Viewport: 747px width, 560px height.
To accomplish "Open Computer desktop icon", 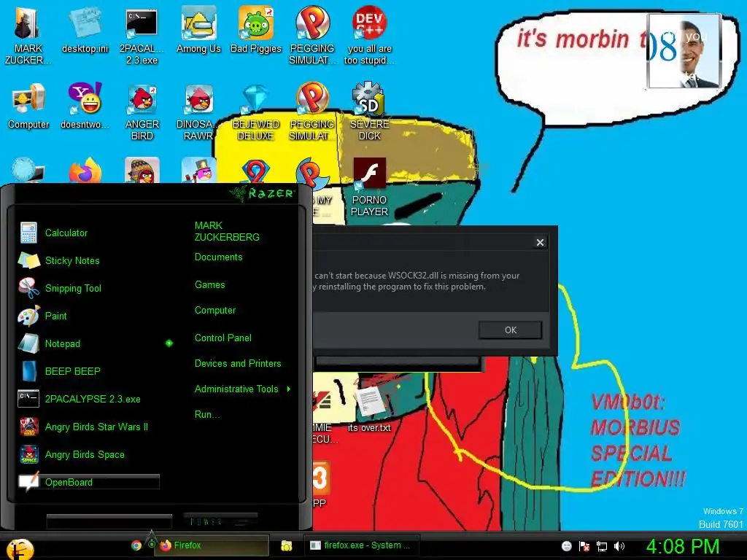I will coord(28,106).
